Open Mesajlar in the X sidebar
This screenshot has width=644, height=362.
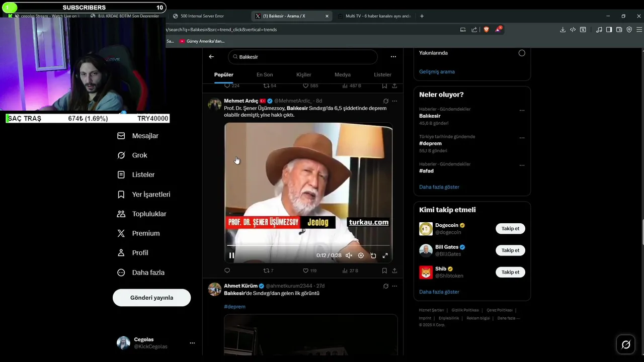coord(138,136)
